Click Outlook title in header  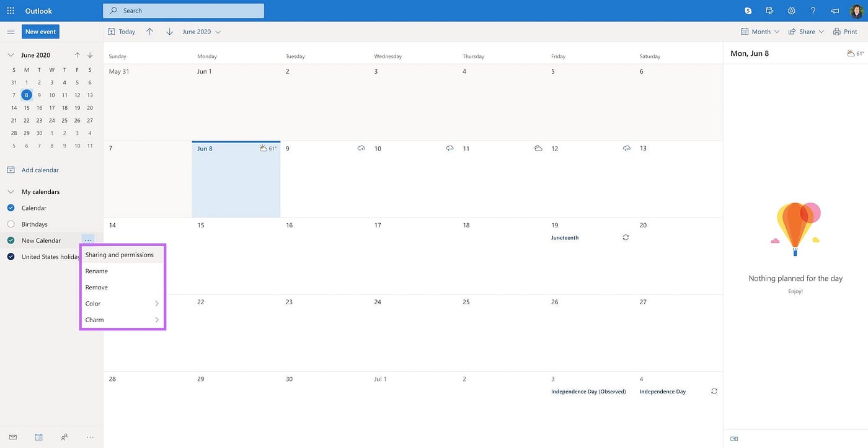point(38,11)
